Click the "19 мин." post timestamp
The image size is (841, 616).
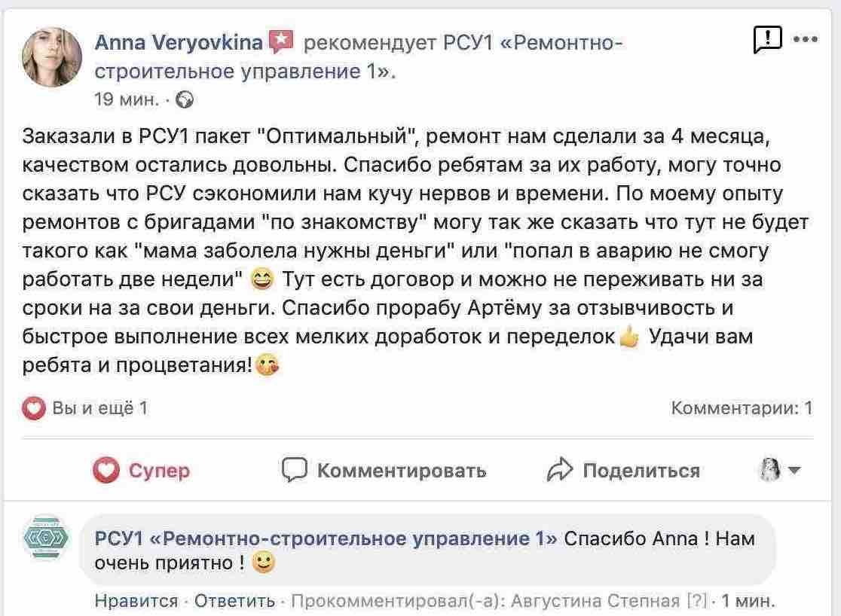tap(126, 99)
